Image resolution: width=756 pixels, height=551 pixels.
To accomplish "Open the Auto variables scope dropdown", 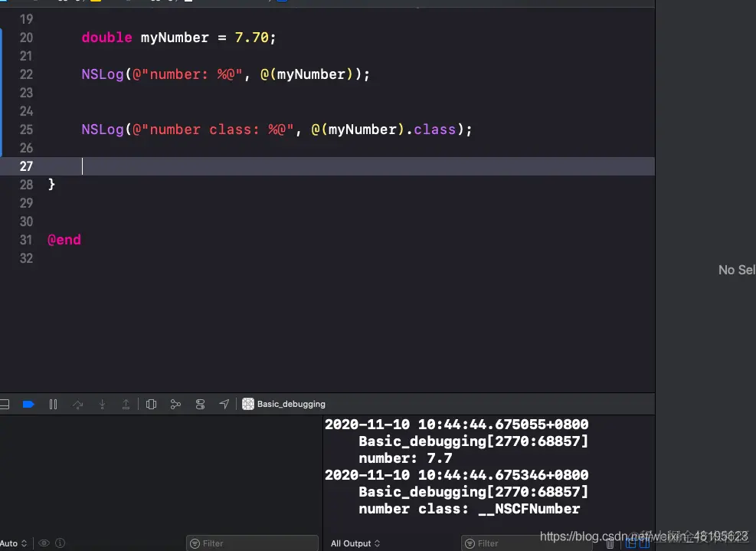I will (14, 543).
